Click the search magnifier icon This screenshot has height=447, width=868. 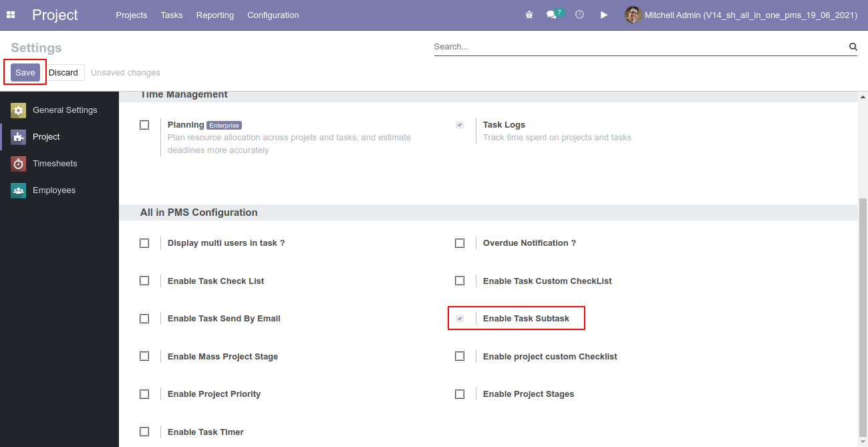click(853, 47)
